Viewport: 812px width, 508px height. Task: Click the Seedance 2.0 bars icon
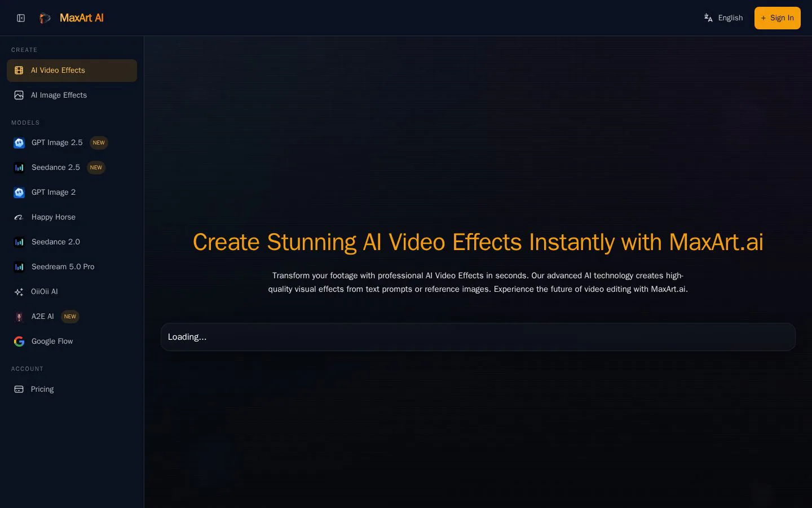[19, 242]
